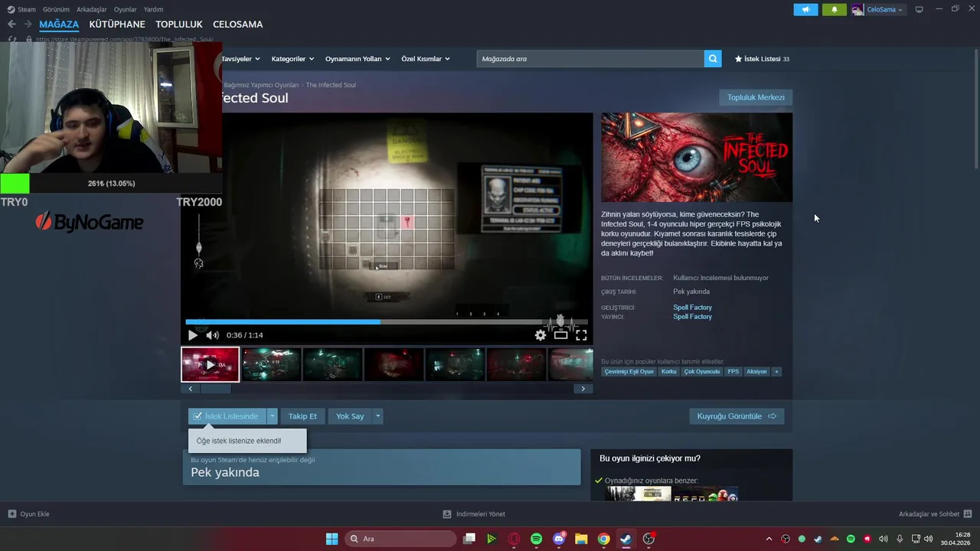Go forward with the navigation arrow
The width and height of the screenshot is (980, 551).
(28, 24)
